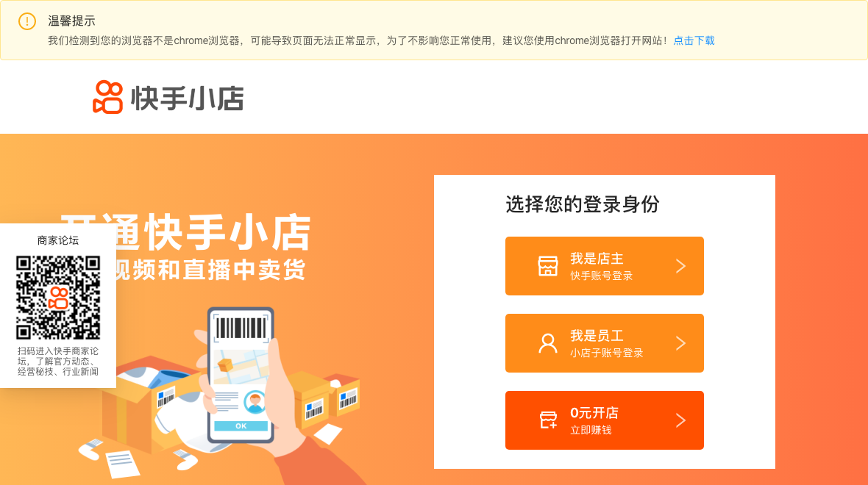Click the OK button on illustrated phone
The height and width of the screenshot is (485, 868).
241,425
